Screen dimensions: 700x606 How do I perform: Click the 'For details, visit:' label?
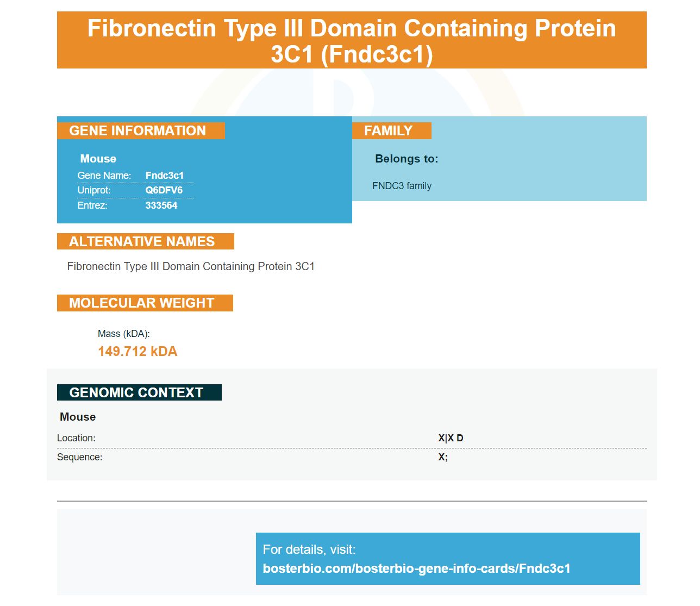pyautogui.click(x=309, y=549)
